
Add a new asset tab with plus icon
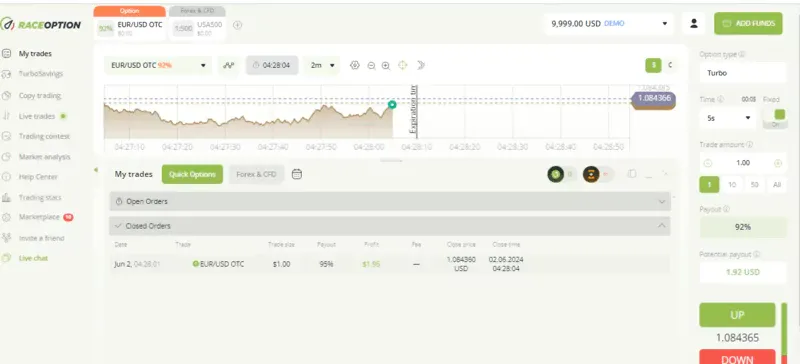click(237, 25)
